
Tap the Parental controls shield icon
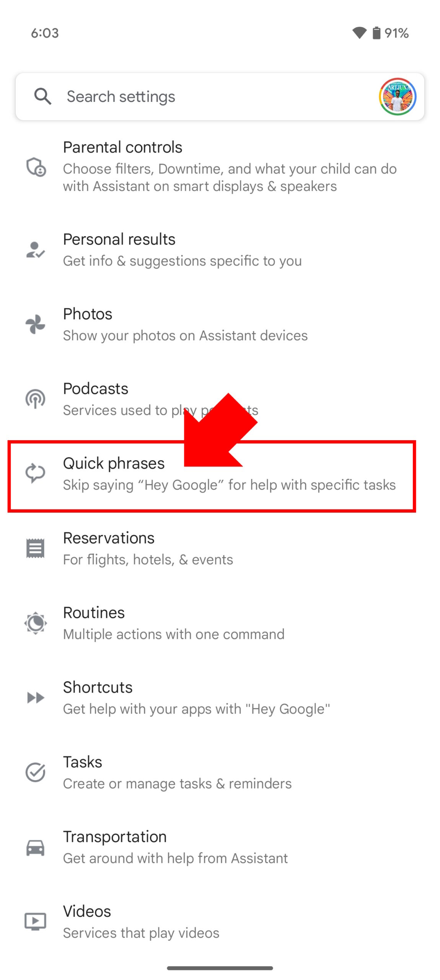click(36, 167)
